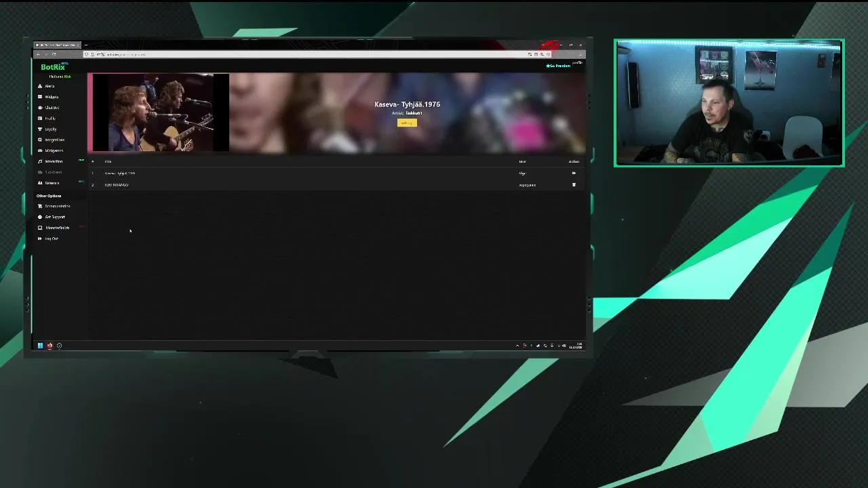This screenshot has height=488, width=868.
Task: Select the first queue row, Kaseva song
Action: pyautogui.click(x=336, y=173)
